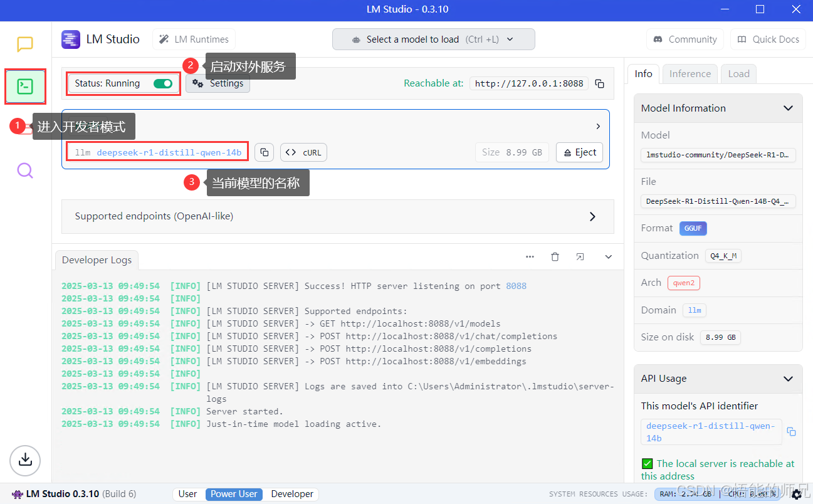Viewport: 813px width, 504px height.
Task: Click the server address field http://127.0.0.1:8088
Action: (529, 83)
